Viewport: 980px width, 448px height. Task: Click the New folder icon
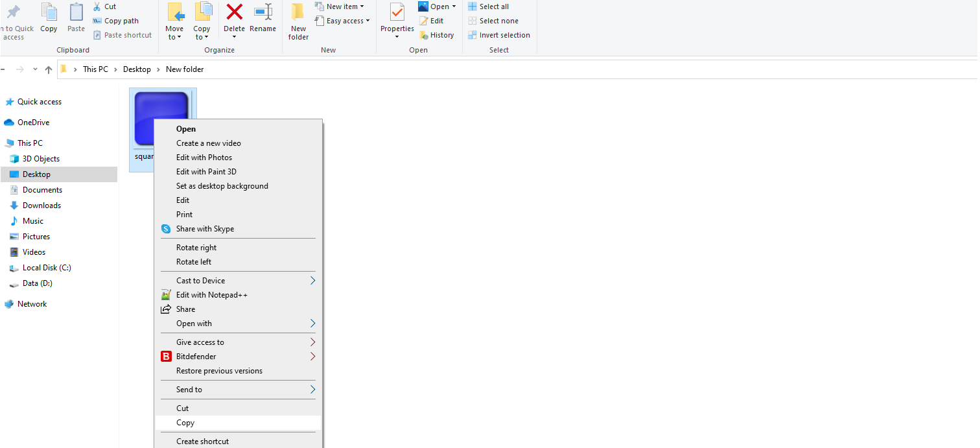click(298, 13)
